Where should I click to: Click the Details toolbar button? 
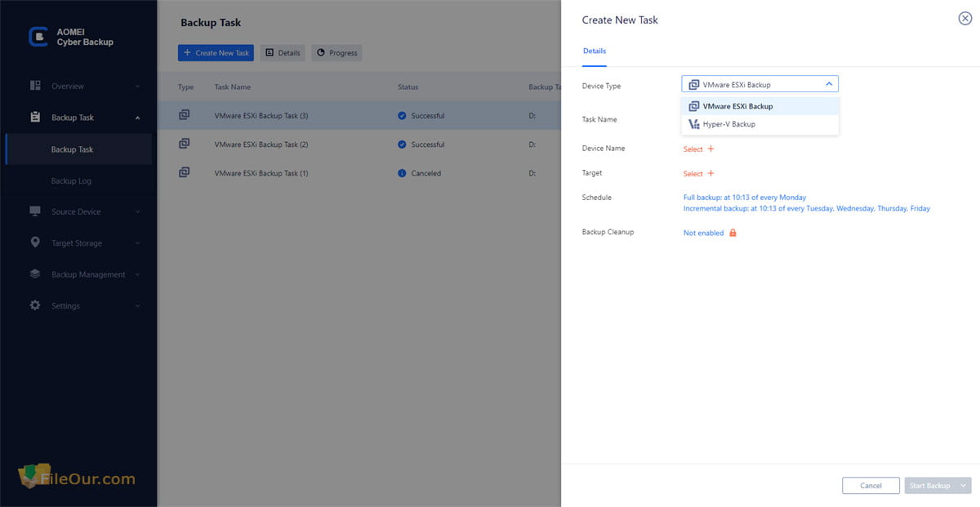[283, 53]
